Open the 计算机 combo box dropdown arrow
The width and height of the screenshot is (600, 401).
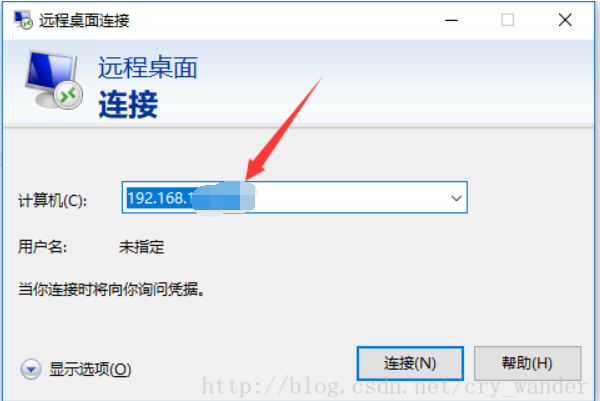tap(456, 198)
